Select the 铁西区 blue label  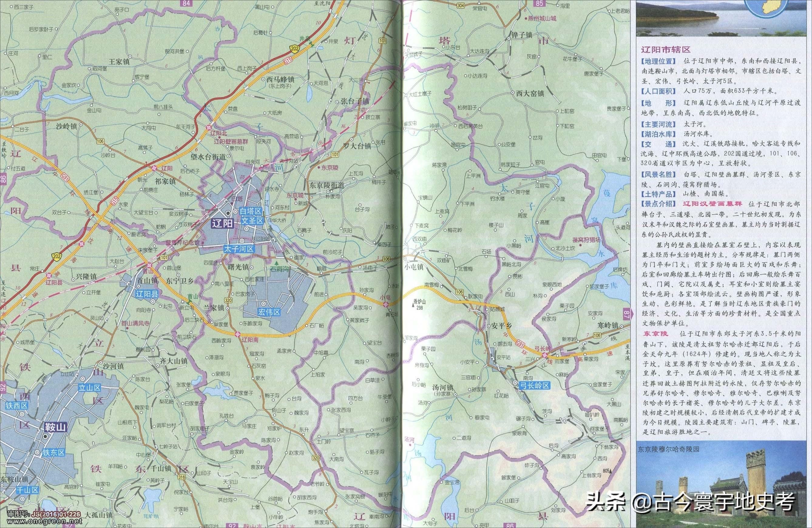click(16, 406)
